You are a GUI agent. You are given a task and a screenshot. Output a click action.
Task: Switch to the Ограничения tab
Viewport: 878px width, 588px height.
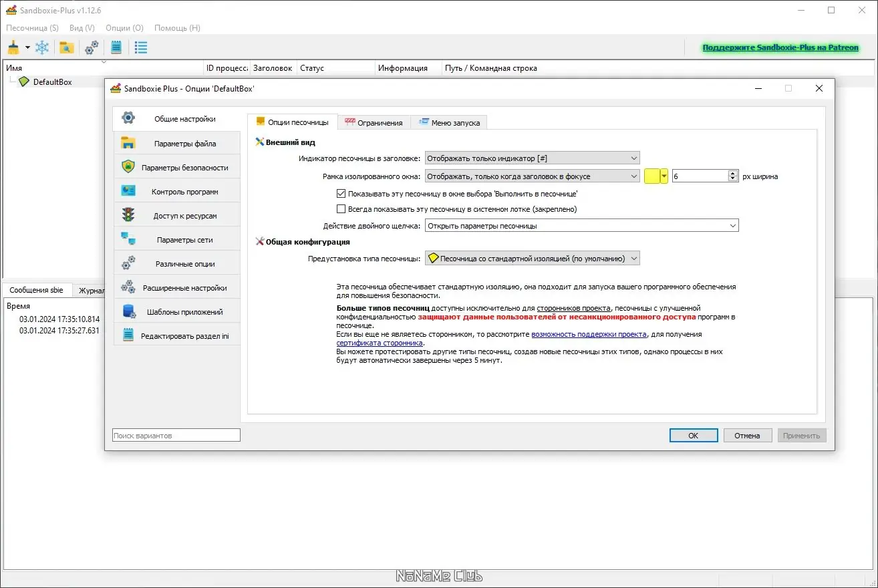(x=374, y=122)
